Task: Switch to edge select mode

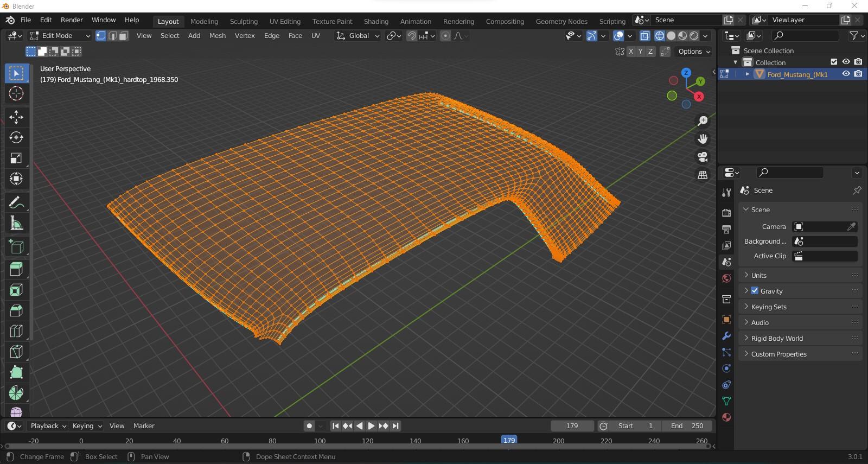Action: point(112,36)
